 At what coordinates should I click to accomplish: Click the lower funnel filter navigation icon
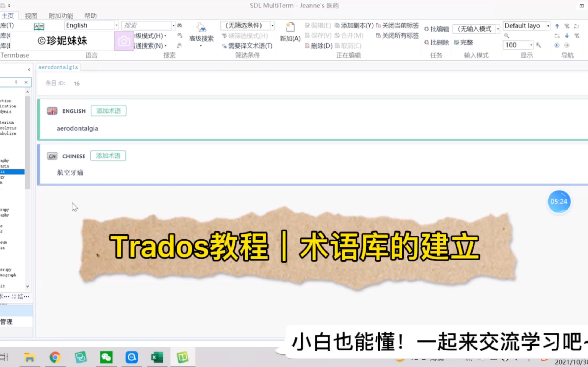click(577, 36)
